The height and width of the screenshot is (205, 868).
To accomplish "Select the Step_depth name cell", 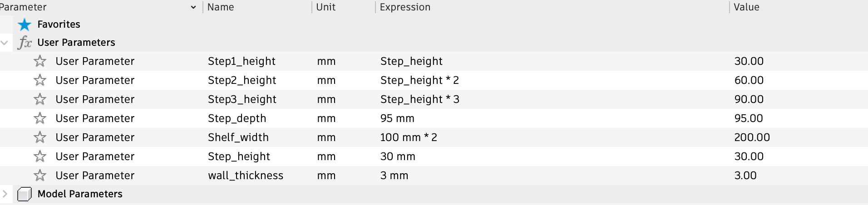I will [x=237, y=118].
